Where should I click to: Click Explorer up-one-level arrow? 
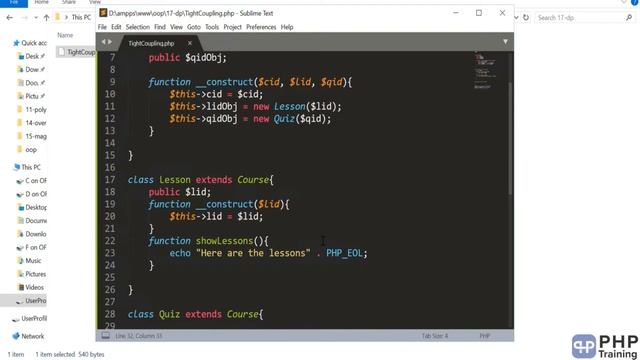[x=46, y=18]
